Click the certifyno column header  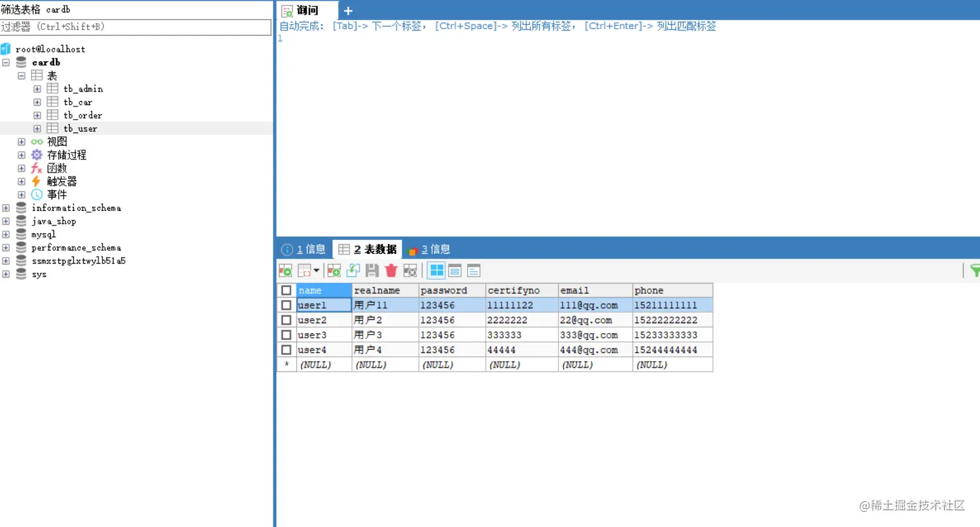click(522, 290)
